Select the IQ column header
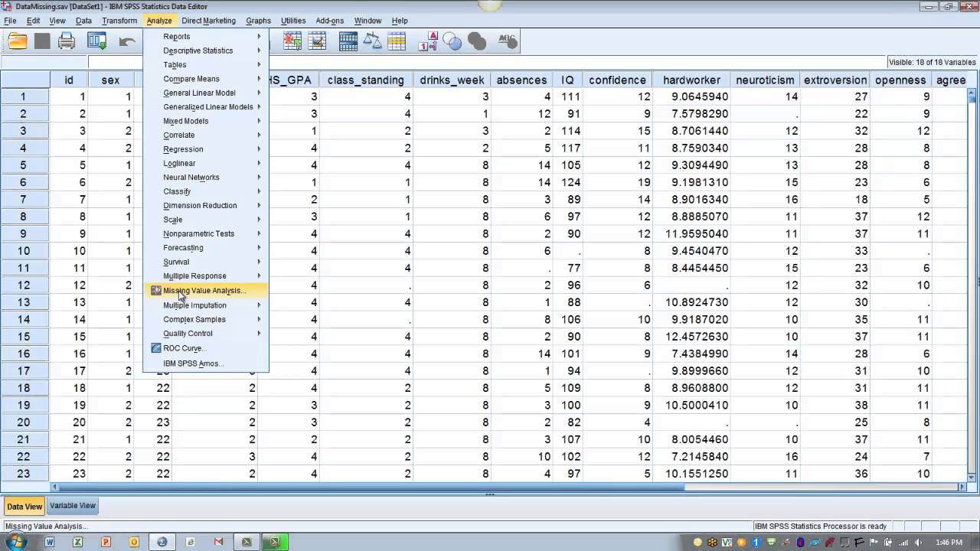Image resolution: width=980 pixels, height=551 pixels. pos(567,80)
